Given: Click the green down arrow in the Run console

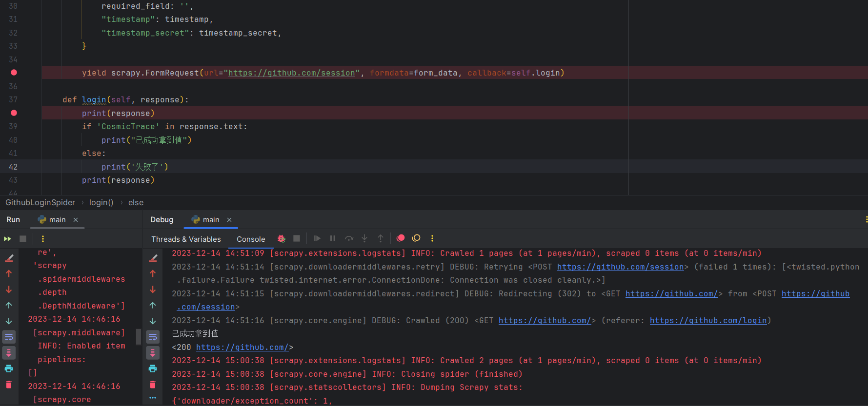Looking at the screenshot, I should [x=9, y=321].
